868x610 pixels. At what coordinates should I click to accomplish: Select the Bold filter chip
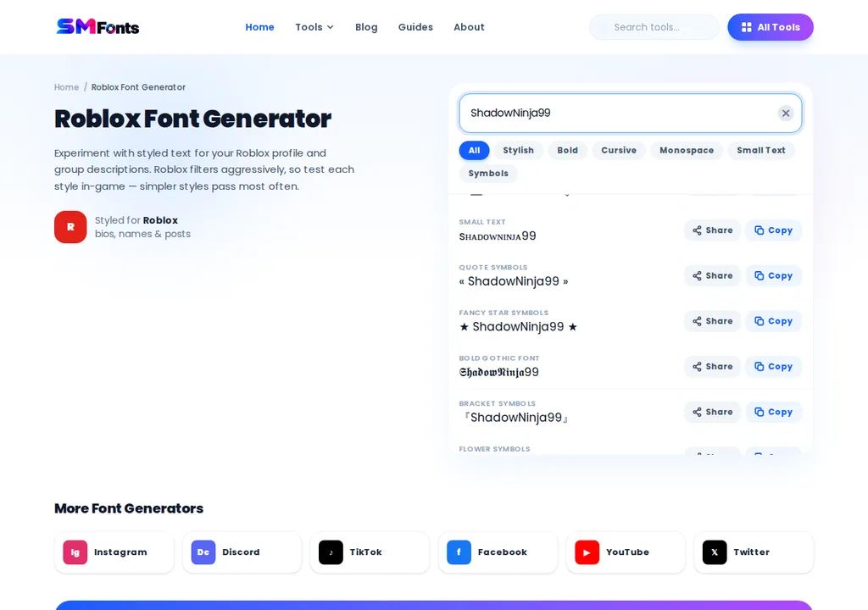click(x=567, y=150)
